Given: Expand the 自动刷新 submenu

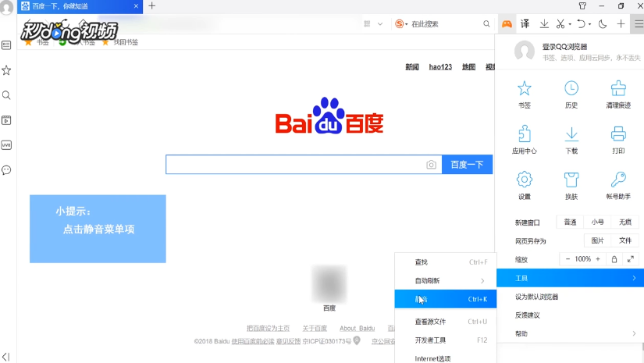Looking at the screenshot, I should coord(446,280).
